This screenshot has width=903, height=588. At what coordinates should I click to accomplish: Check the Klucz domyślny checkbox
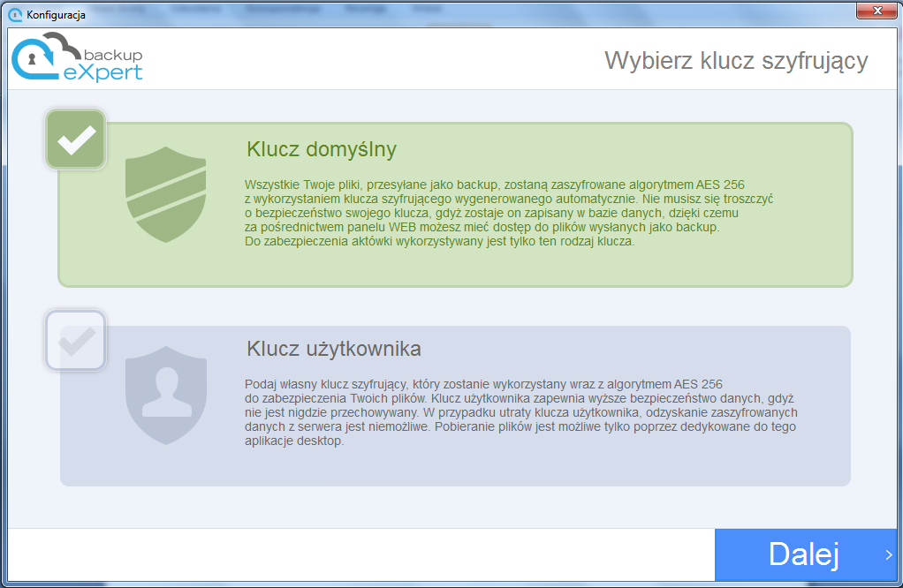pyautogui.click(x=75, y=139)
